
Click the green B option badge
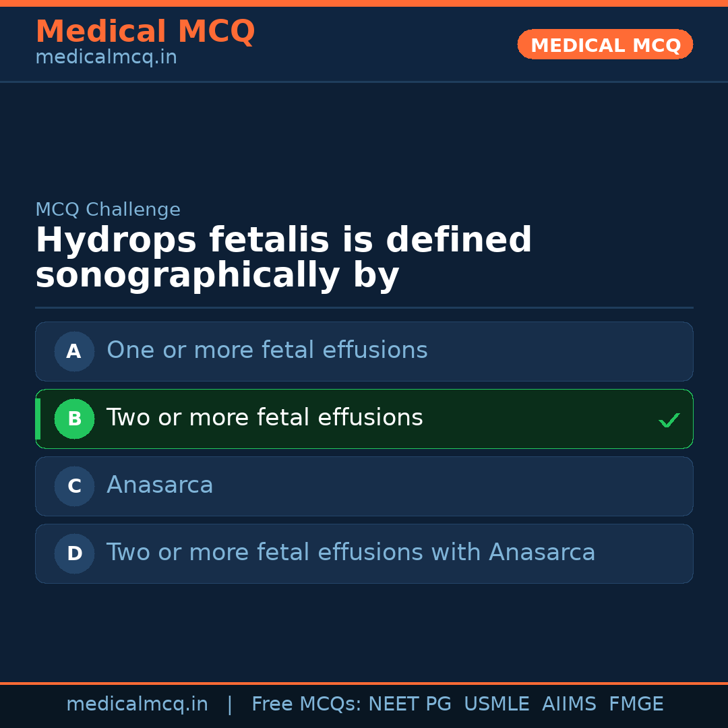coord(74,419)
